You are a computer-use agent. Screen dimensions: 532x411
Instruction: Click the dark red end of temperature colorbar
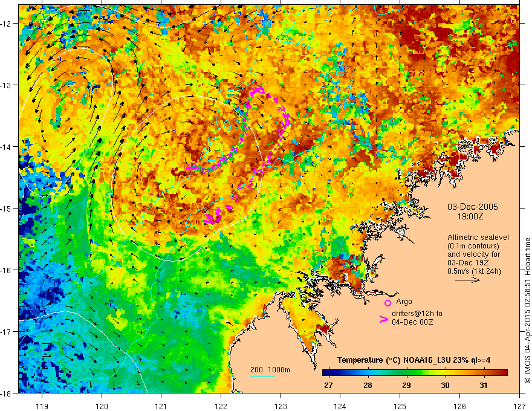tap(504, 372)
